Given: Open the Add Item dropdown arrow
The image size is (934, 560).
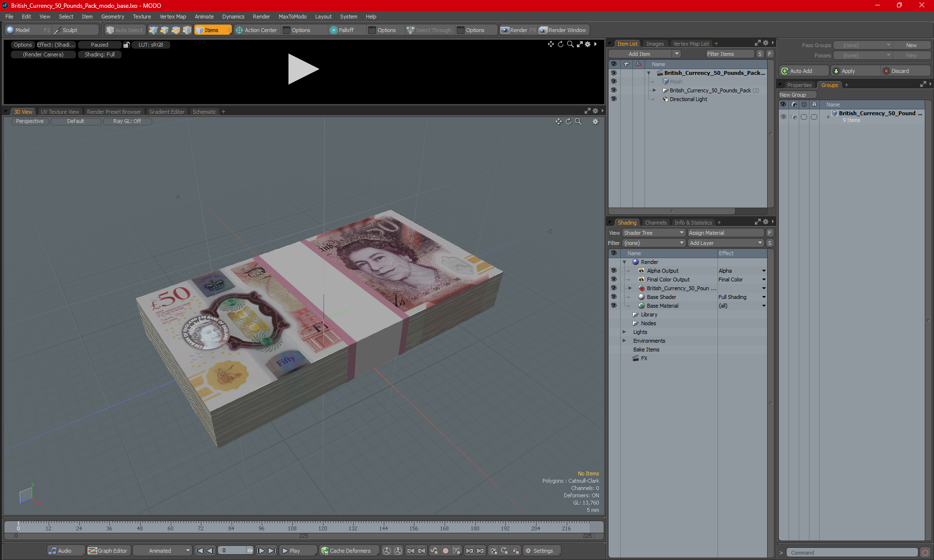Looking at the screenshot, I should pyautogui.click(x=677, y=54).
